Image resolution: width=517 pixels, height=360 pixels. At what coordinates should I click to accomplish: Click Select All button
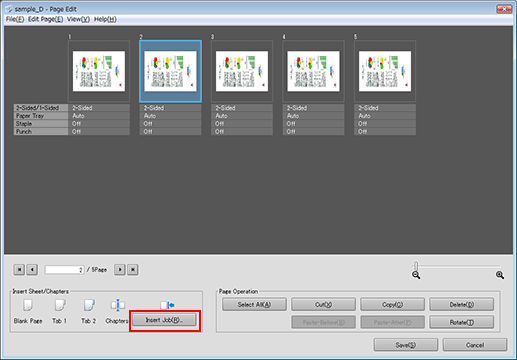coord(254,304)
